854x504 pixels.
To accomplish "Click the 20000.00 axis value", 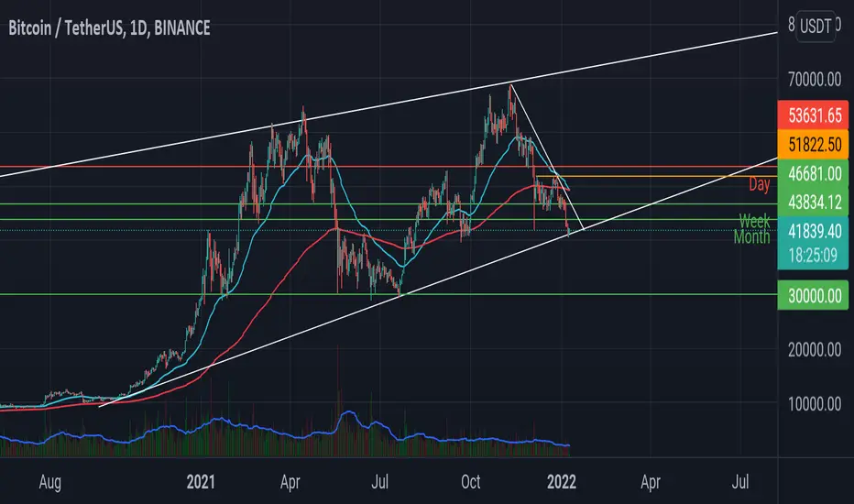I will click(815, 350).
